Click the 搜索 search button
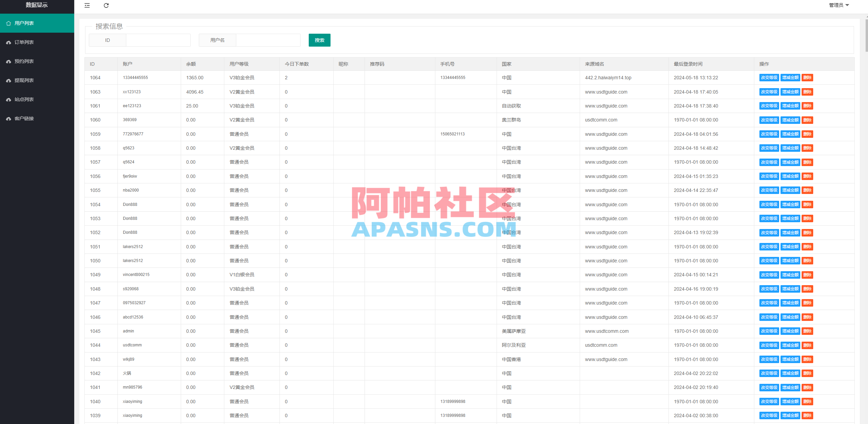The image size is (868, 424). [319, 40]
